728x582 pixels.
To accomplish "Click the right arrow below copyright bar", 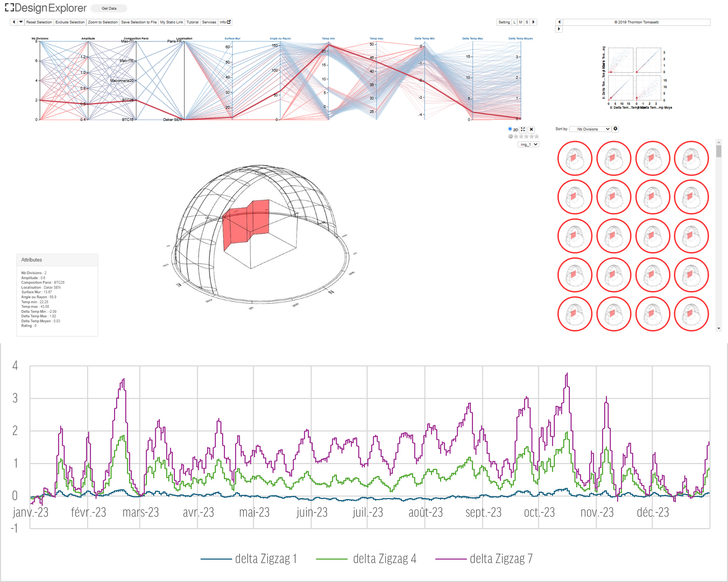I will (x=559, y=29).
